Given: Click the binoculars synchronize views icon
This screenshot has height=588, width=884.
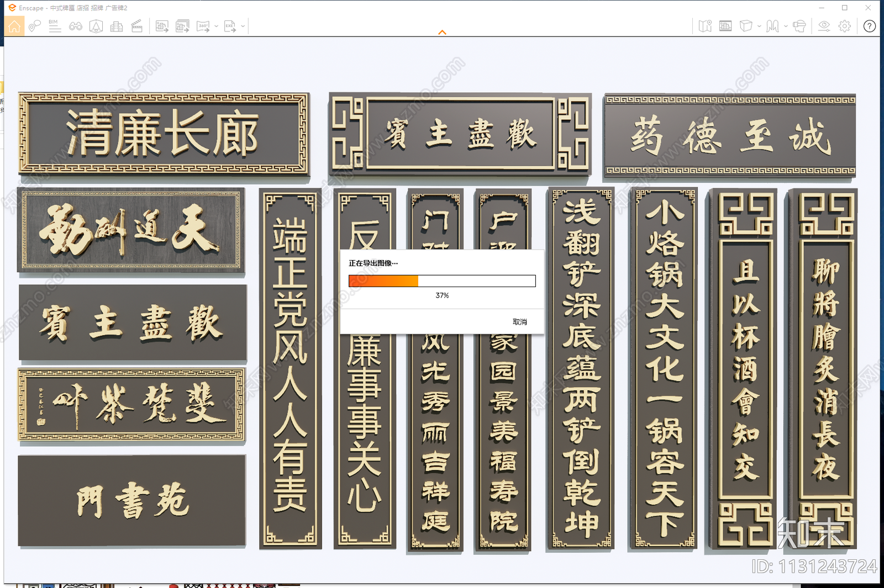Looking at the screenshot, I should coord(76,26).
